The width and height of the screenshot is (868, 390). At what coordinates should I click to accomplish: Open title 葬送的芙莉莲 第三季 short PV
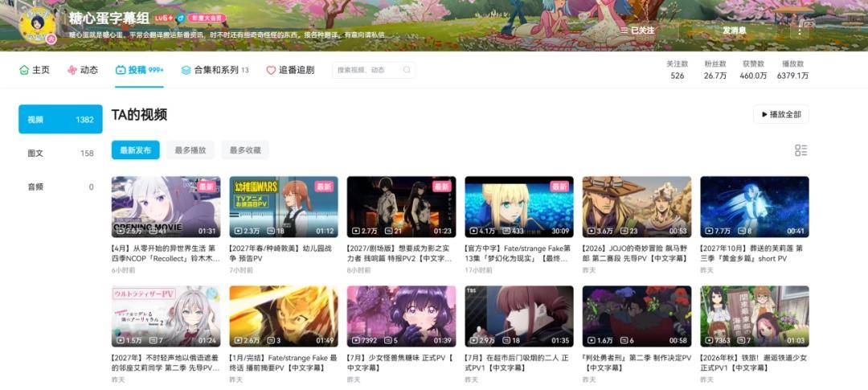[x=753, y=254]
